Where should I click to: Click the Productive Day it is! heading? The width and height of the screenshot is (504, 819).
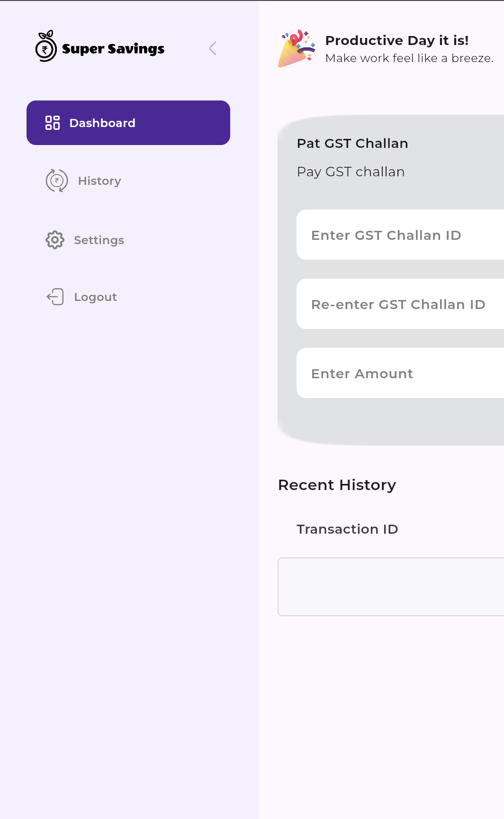pos(397,41)
